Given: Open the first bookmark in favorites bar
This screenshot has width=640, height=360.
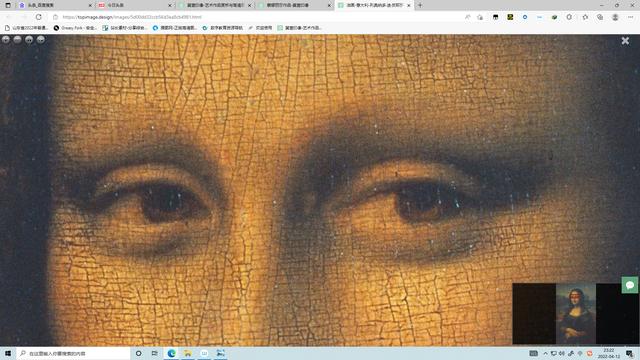Looking at the screenshot, I should click(26, 28).
